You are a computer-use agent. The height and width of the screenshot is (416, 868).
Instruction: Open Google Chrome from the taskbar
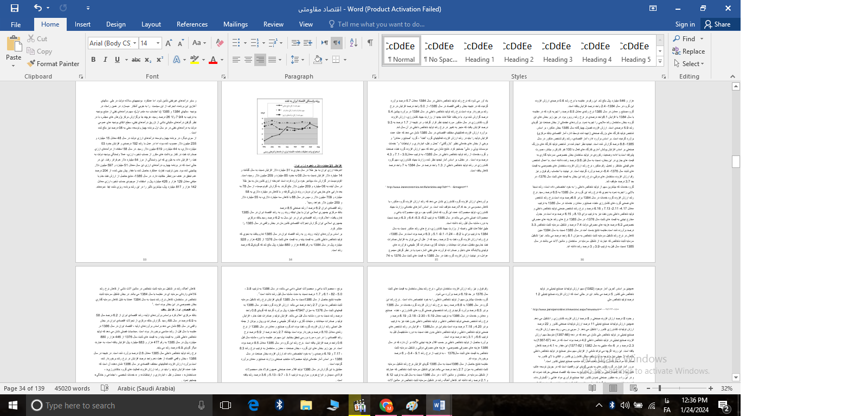[386, 405]
